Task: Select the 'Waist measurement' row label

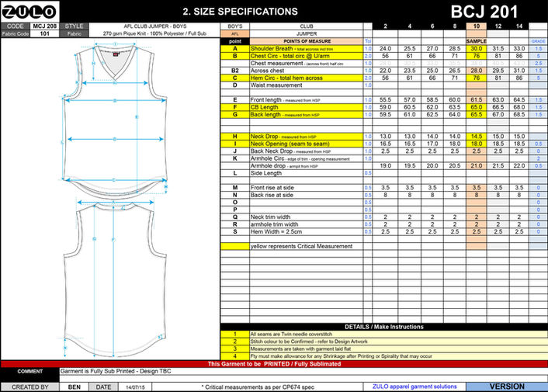Action: (x=307, y=85)
